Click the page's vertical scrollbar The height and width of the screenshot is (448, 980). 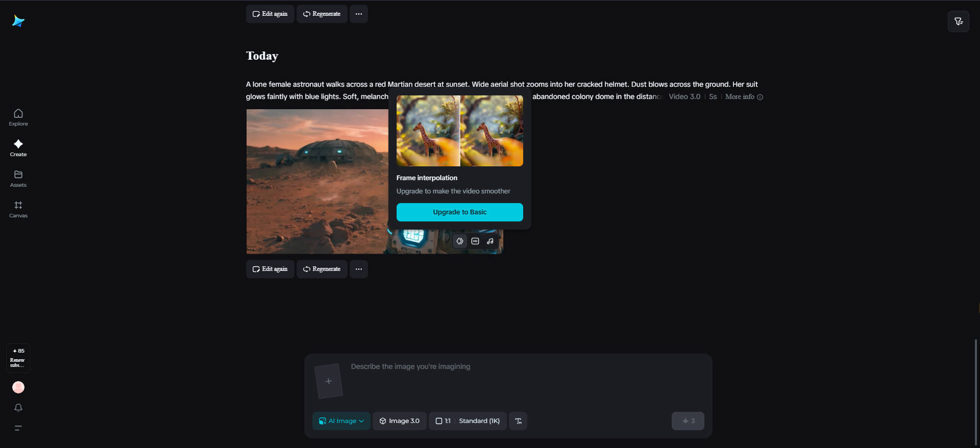[x=976, y=392]
